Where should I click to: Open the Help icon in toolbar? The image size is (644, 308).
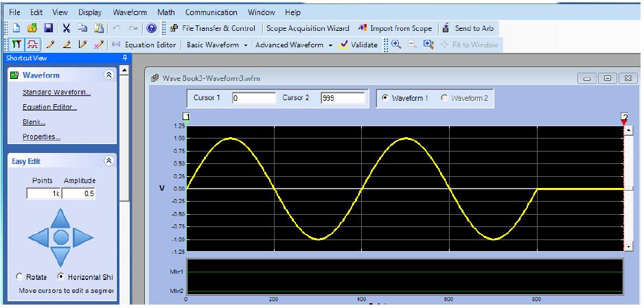tap(151, 28)
